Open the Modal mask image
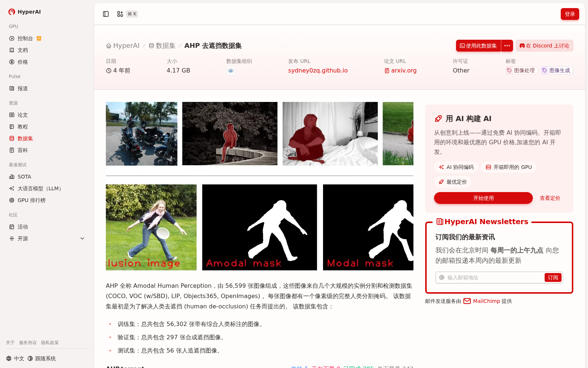 pos(368,227)
